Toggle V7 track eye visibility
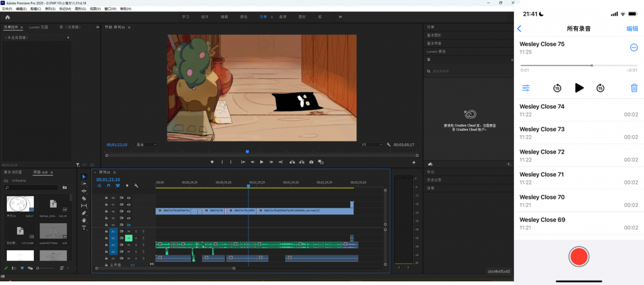 click(128, 204)
